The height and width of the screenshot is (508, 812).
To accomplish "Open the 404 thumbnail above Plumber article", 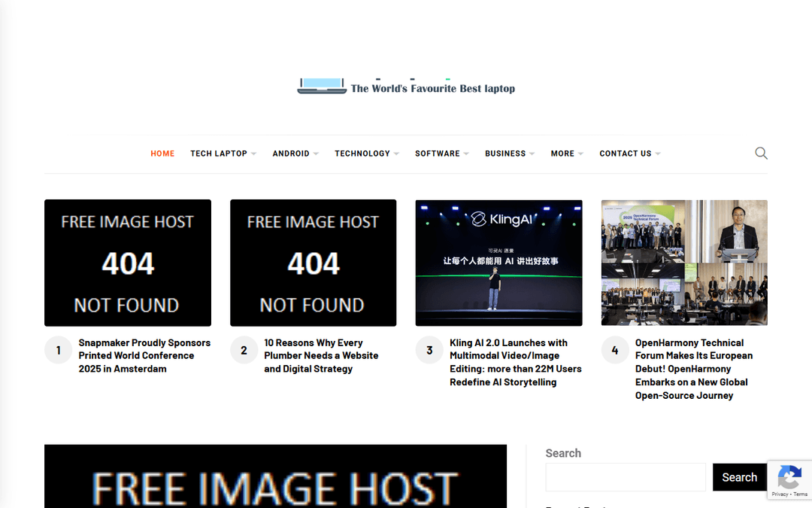I will pyautogui.click(x=314, y=263).
